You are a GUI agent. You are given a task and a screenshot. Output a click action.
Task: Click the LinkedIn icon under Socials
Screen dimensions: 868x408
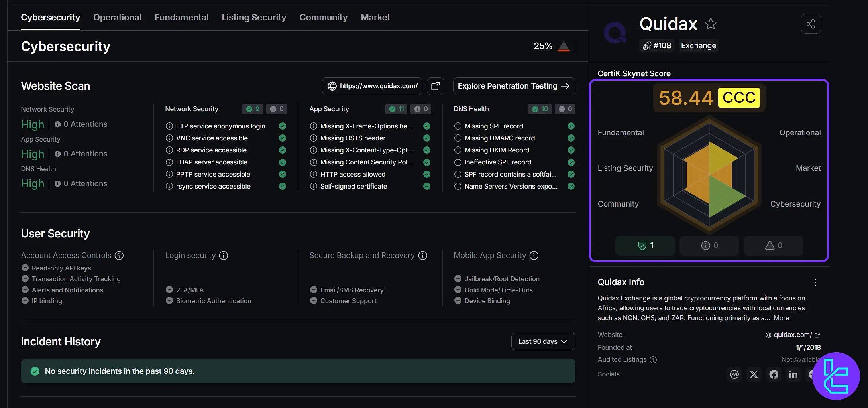(793, 374)
